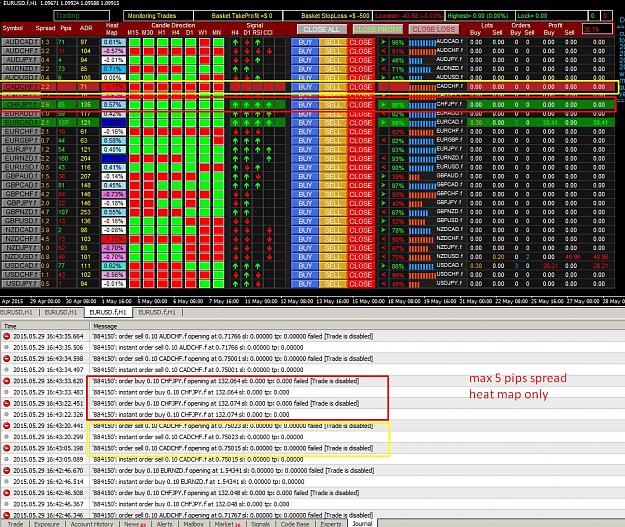This screenshot has width=625, height=527.
Task: Click the USDJPY MN candle direction square
Action: coord(218,284)
